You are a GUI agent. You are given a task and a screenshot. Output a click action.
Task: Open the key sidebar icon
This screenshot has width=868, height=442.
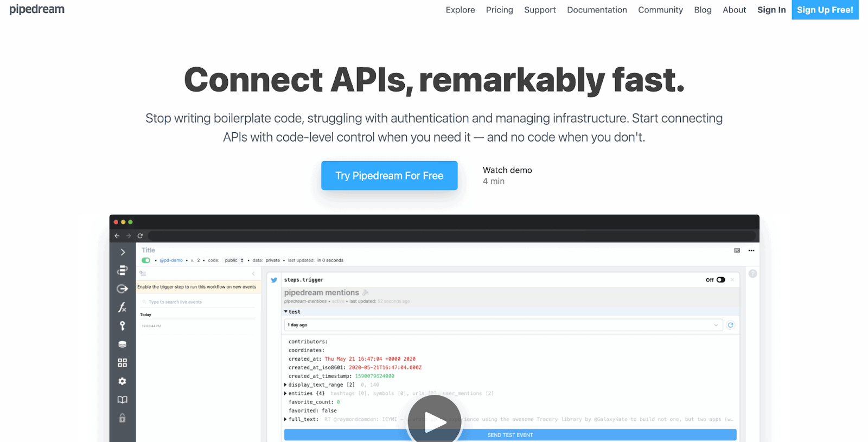[123, 325]
